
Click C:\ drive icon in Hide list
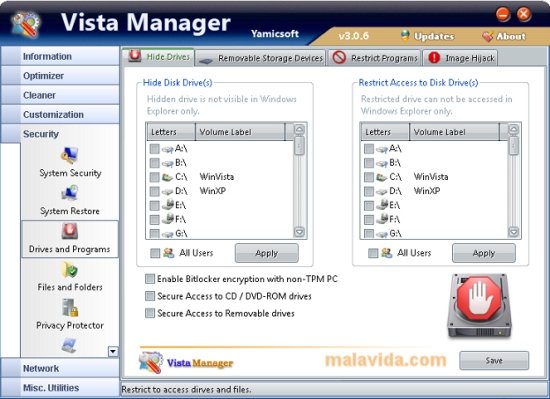click(167, 177)
